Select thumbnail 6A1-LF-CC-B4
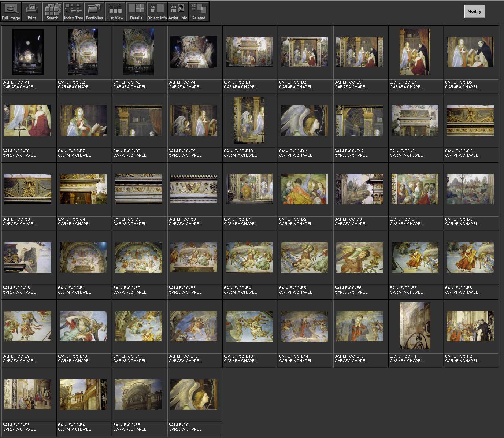 pyautogui.click(x=415, y=52)
